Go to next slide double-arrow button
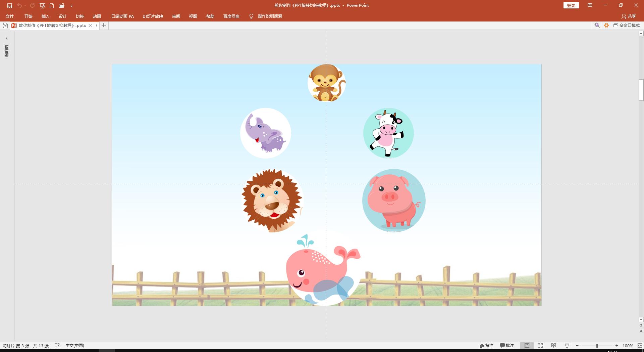 641,331
